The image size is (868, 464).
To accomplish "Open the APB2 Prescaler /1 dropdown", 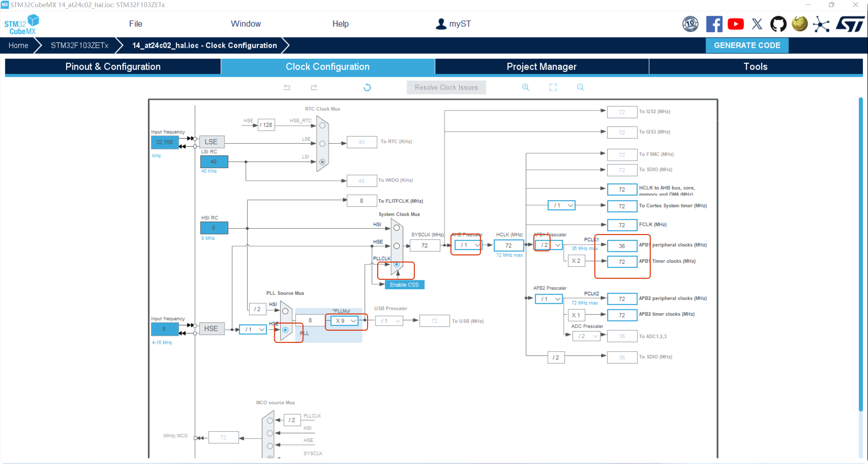I will coord(548,299).
